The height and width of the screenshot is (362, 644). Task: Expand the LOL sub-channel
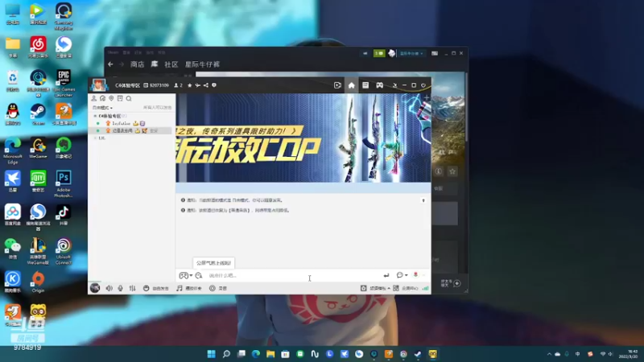coord(95,138)
